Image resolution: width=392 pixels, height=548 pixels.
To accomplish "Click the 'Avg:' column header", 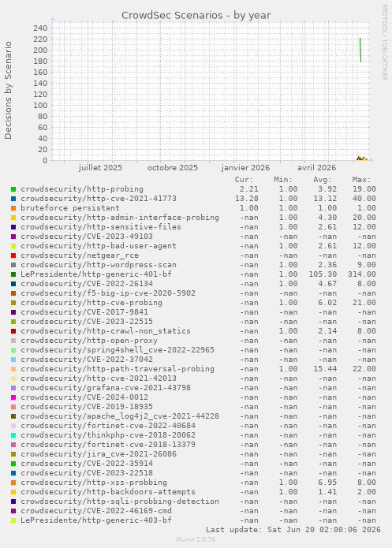I will tap(323, 180).
